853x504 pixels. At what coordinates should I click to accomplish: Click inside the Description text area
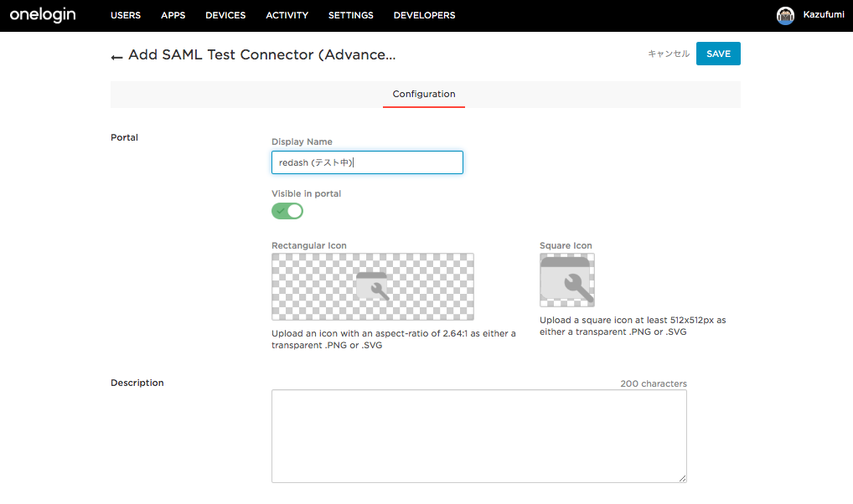point(479,436)
